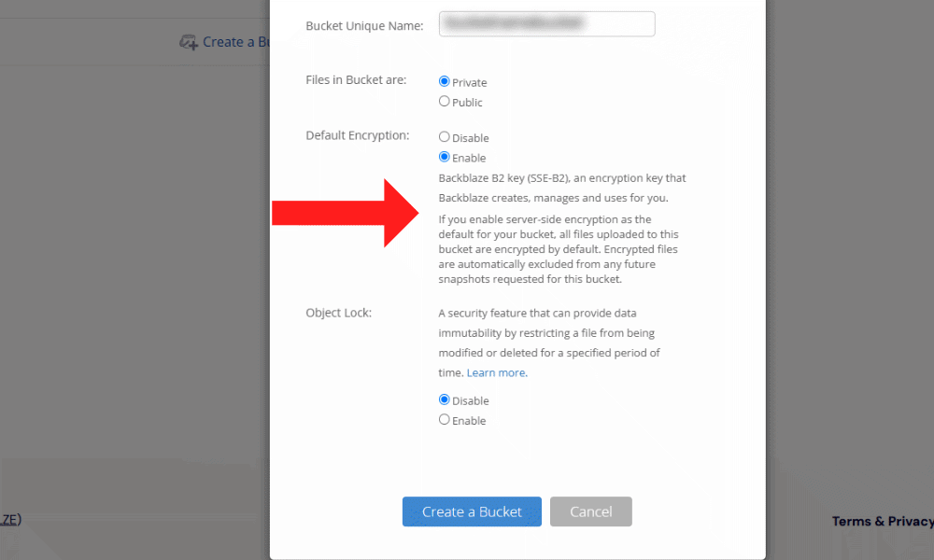Select Private for files in bucket

445,81
